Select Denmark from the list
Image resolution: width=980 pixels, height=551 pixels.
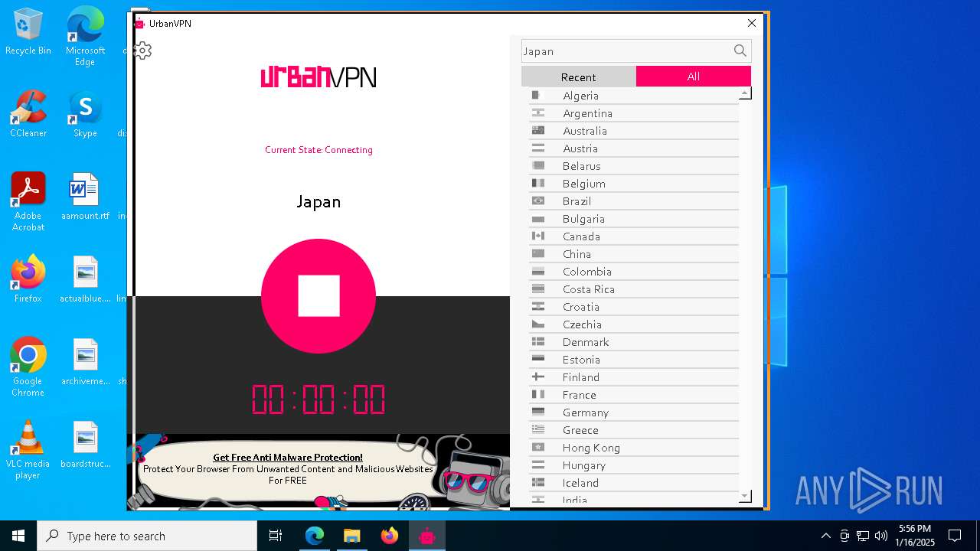(634, 342)
